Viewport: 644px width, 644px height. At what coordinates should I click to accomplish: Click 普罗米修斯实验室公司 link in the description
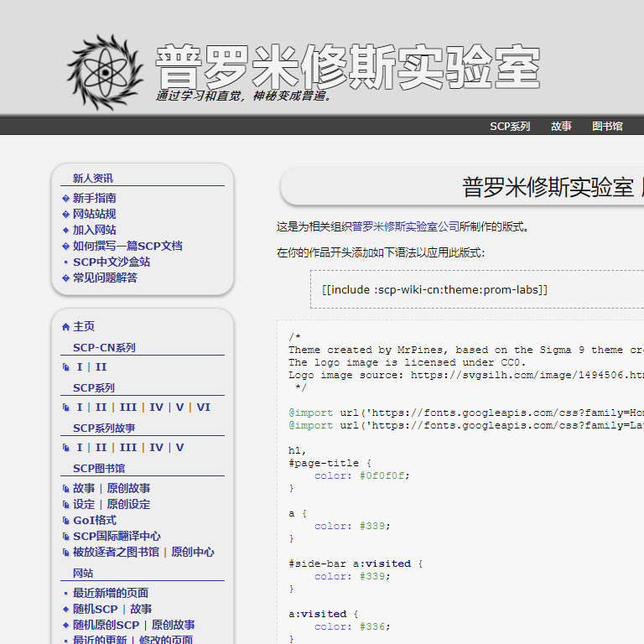coord(405,226)
